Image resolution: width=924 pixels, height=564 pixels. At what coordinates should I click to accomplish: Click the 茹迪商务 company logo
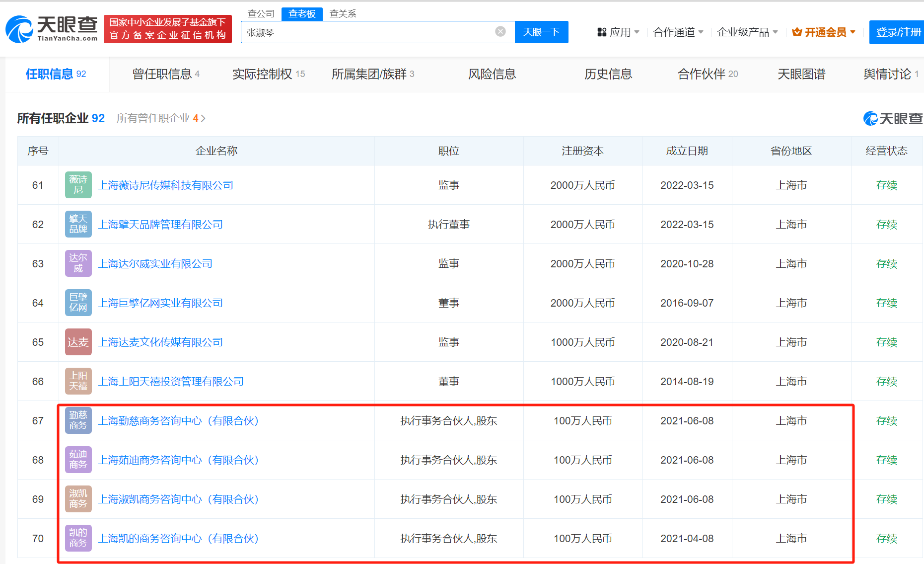pos(78,460)
